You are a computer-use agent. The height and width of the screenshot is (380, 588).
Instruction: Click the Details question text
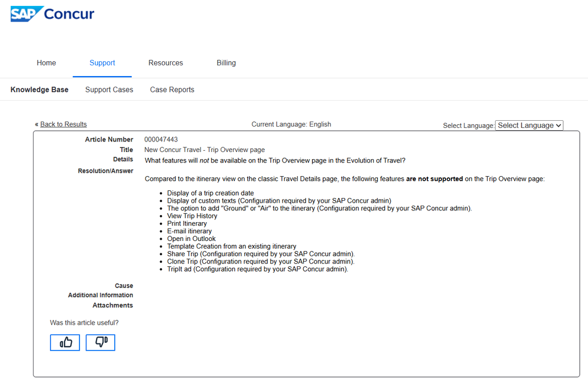(x=275, y=160)
